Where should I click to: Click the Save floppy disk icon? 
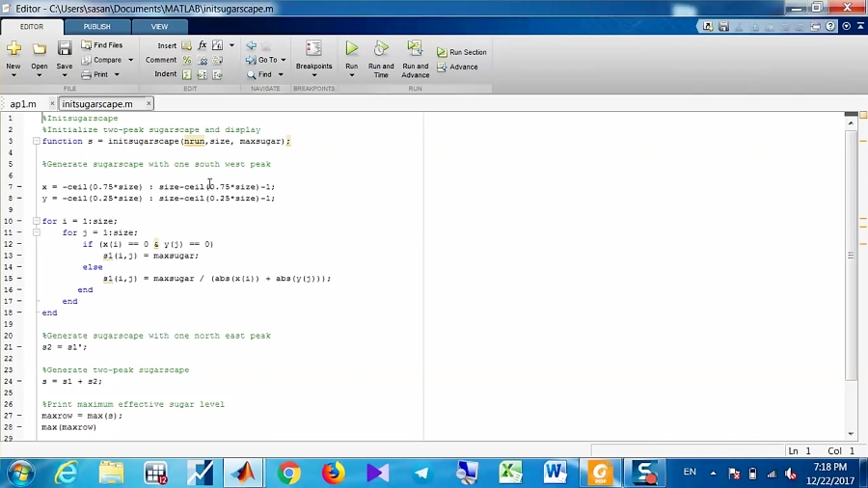(65, 48)
